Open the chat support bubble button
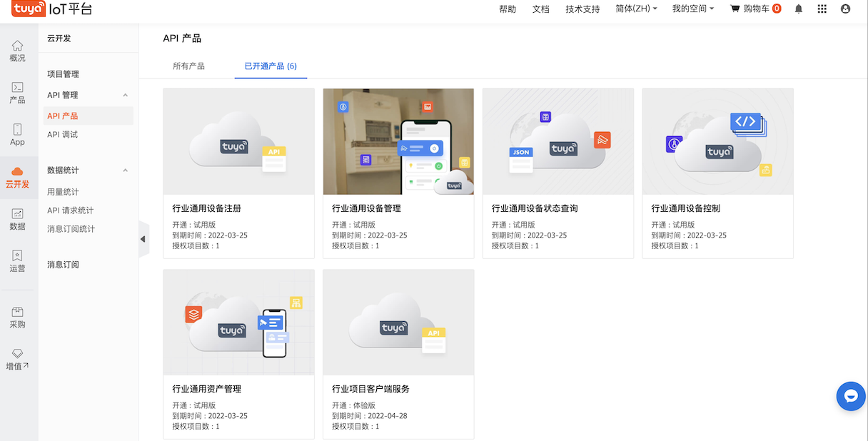Viewport: 868px width, 441px height. pyautogui.click(x=850, y=396)
